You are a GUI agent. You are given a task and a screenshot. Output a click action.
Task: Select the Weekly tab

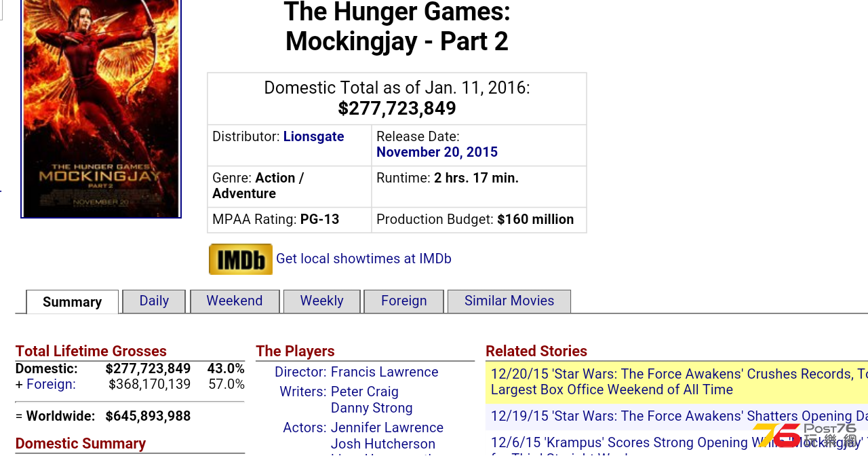pos(321,301)
